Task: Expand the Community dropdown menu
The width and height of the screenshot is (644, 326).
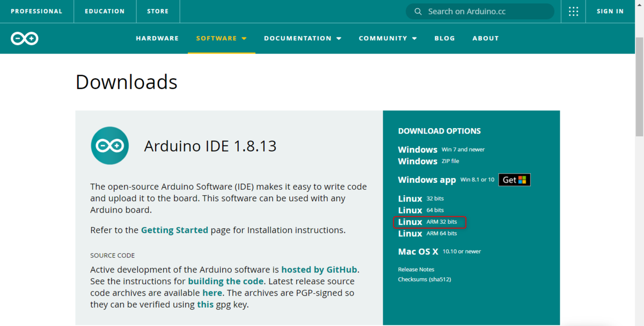Action: (x=388, y=39)
